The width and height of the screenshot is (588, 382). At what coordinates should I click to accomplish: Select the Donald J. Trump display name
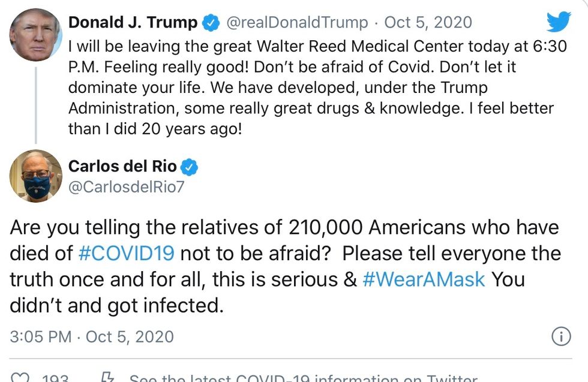[133, 22]
